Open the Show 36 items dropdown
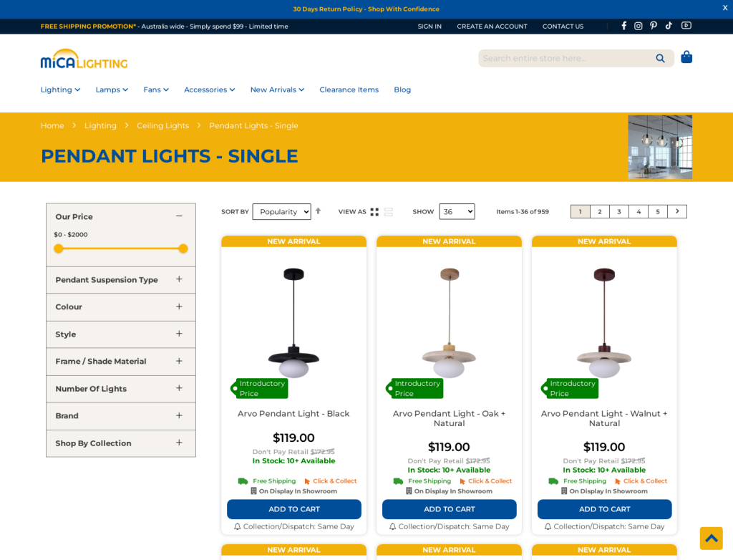 pos(457,211)
